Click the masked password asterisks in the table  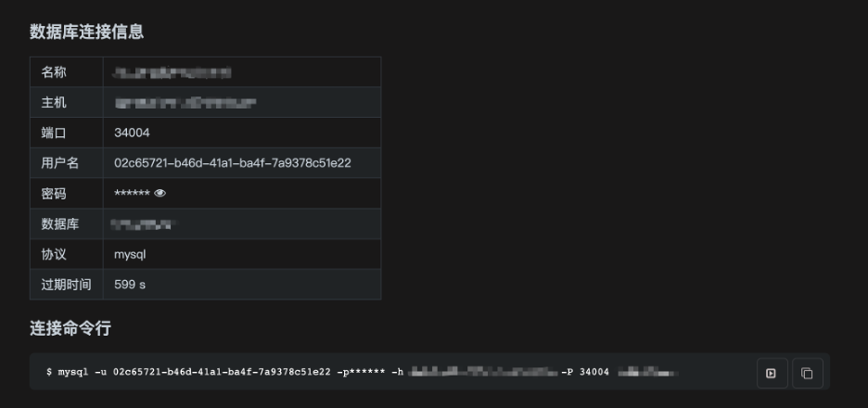[132, 193]
